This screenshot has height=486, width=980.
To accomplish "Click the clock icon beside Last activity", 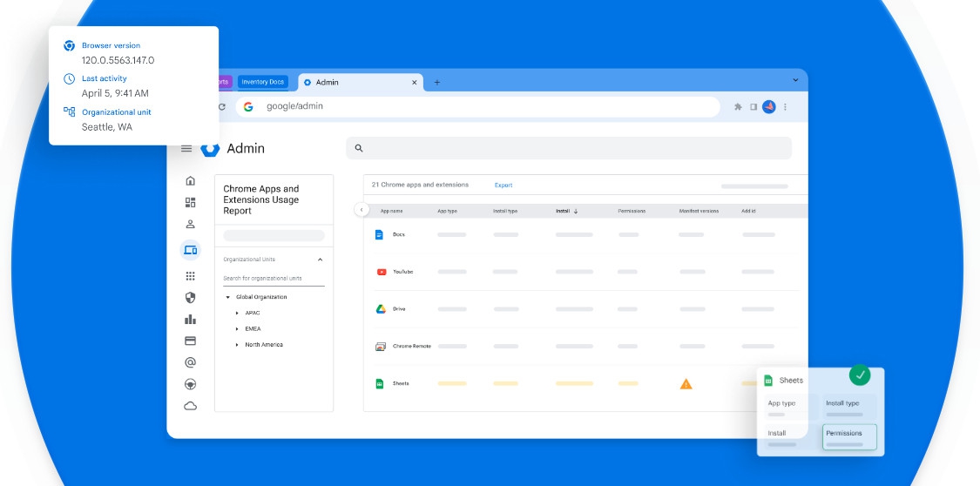I will click(x=70, y=78).
